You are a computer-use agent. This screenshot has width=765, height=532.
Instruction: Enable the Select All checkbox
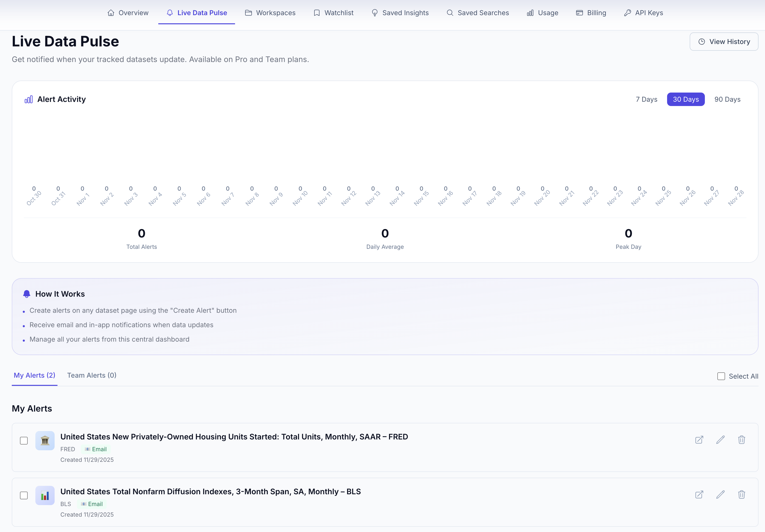point(721,376)
